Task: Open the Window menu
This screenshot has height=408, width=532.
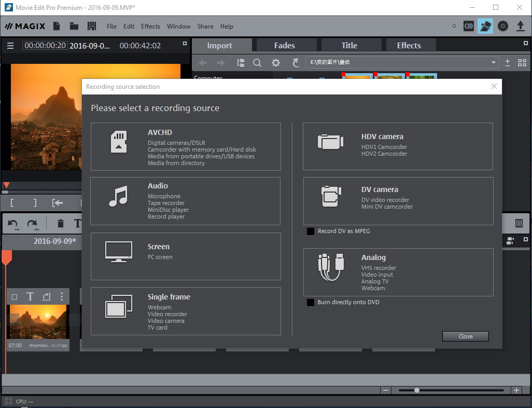Action: click(x=178, y=26)
